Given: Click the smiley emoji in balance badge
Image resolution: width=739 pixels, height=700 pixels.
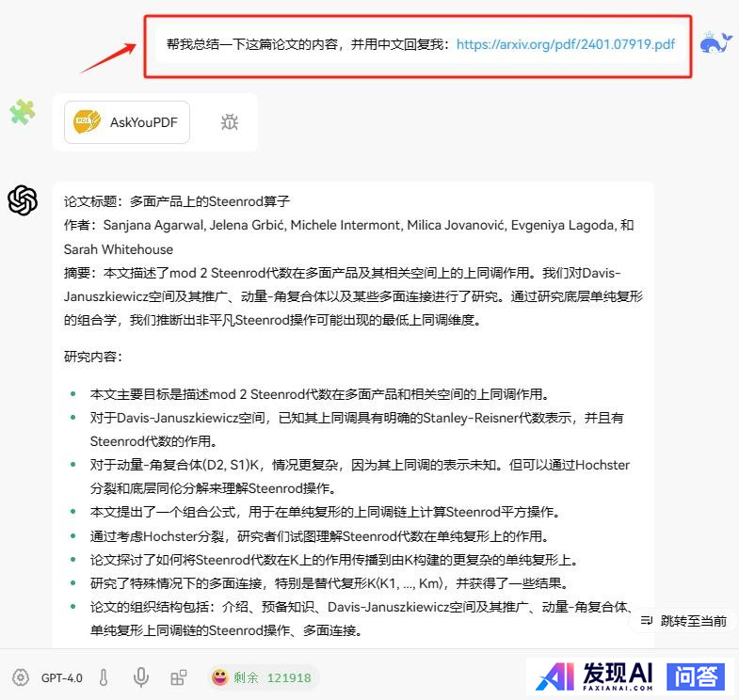Looking at the screenshot, I should coord(219,677).
